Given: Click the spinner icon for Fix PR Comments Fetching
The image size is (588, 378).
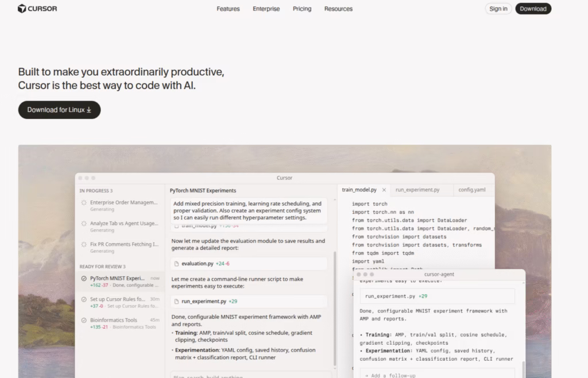Looking at the screenshot, I should [x=84, y=245].
